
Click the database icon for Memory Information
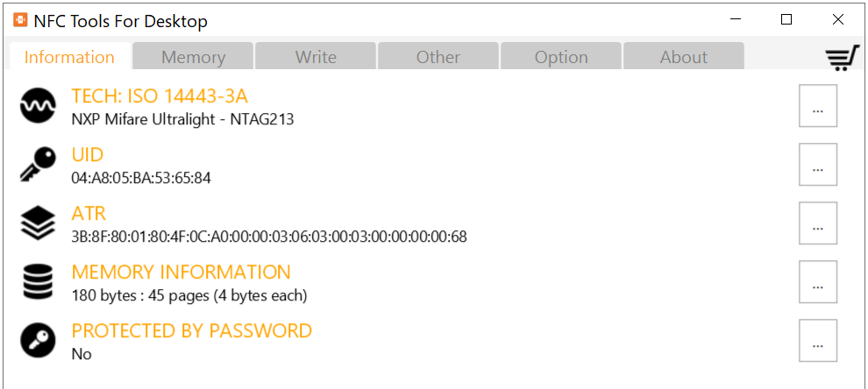coord(38,282)
